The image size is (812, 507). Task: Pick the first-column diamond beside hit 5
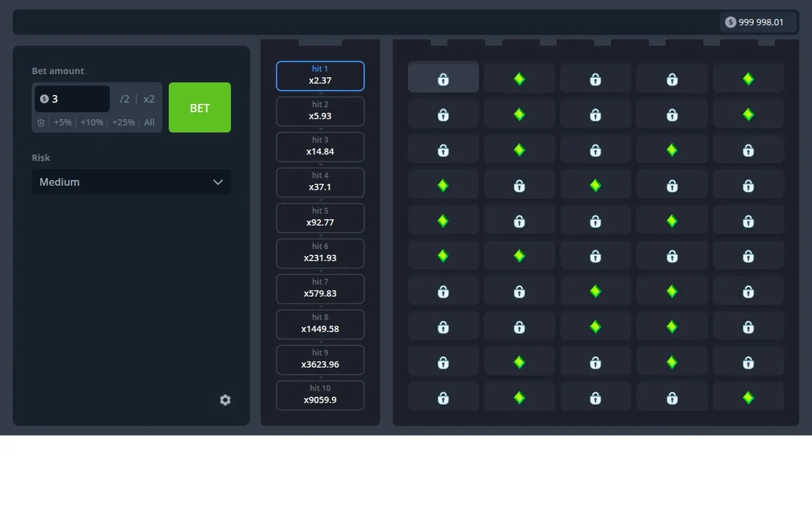pyautogui.click(x=443, y=221)
